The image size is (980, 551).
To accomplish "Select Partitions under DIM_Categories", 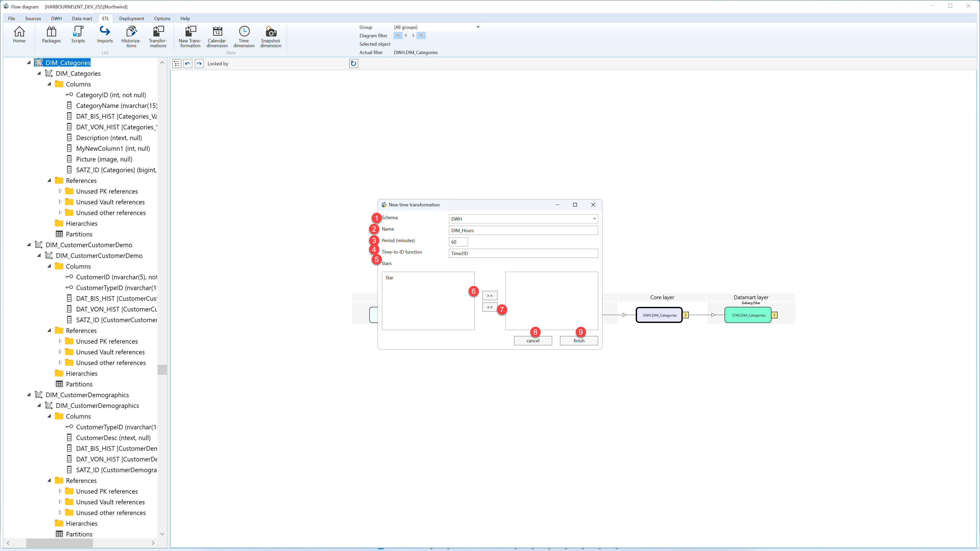I will 79,234.
